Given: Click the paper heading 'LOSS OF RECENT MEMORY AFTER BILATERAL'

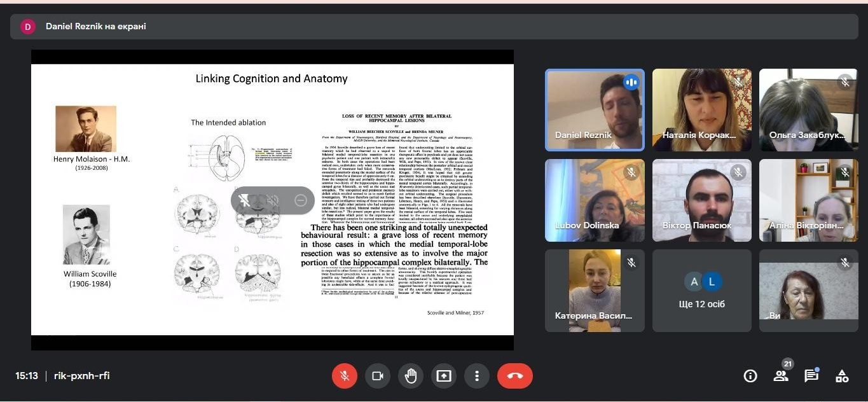Looking at the screenshot, I should (397, 116).
